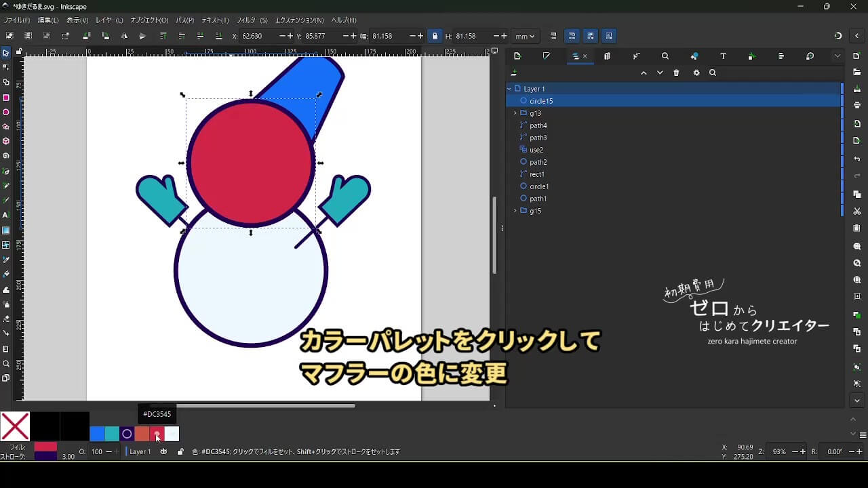Select rect1 in the layers list
Screen dimensions: 868x488
click(x=537, y=174)
